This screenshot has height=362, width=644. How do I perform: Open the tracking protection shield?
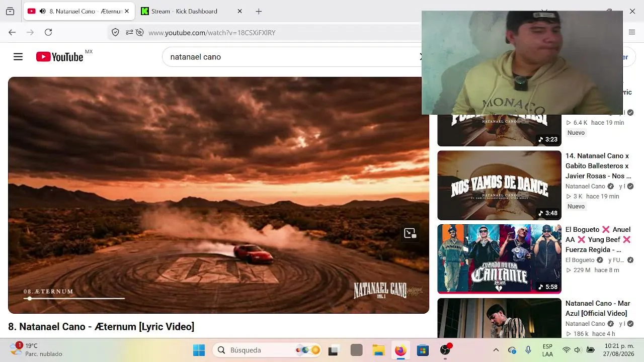pyautogui.click(x=115, y=32)
